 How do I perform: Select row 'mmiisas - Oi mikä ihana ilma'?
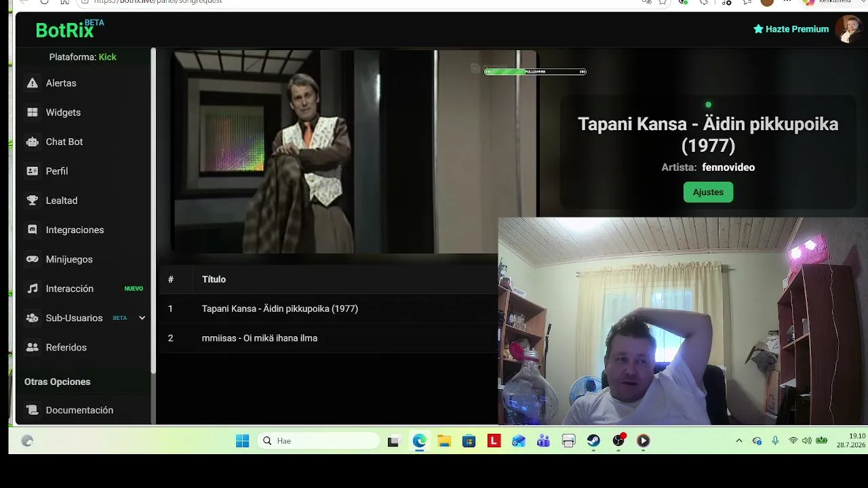pos(329,338)
